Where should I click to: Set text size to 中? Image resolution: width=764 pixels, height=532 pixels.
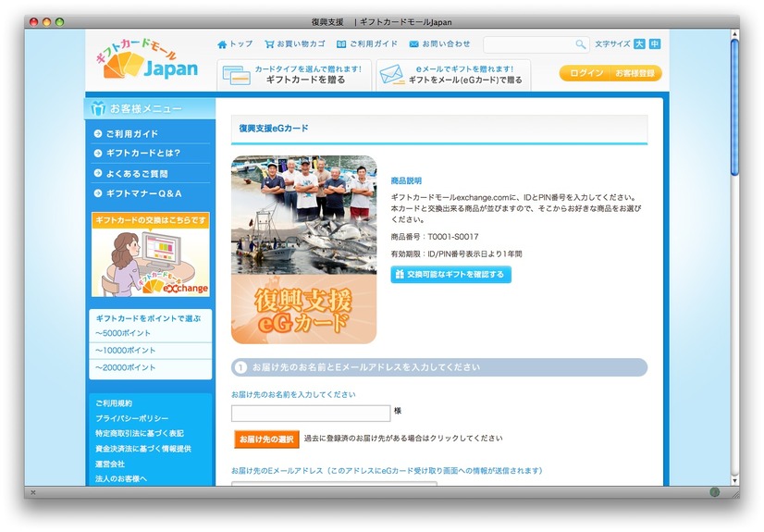click(x=655, y=43)
